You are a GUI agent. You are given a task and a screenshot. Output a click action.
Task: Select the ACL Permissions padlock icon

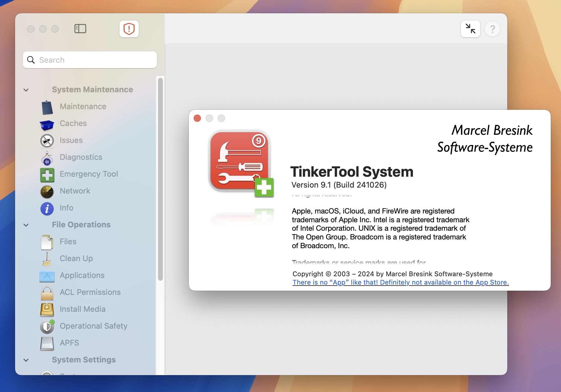(47, 293)
